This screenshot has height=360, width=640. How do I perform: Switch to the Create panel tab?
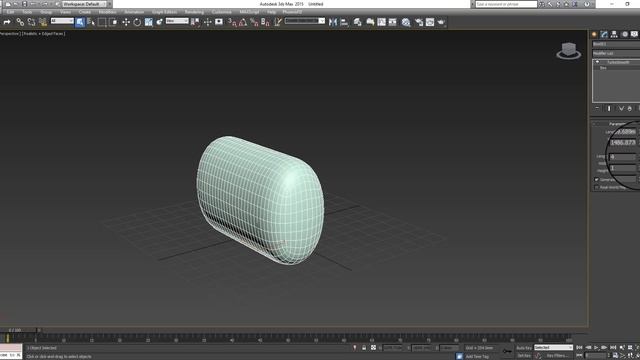(594, 35)
